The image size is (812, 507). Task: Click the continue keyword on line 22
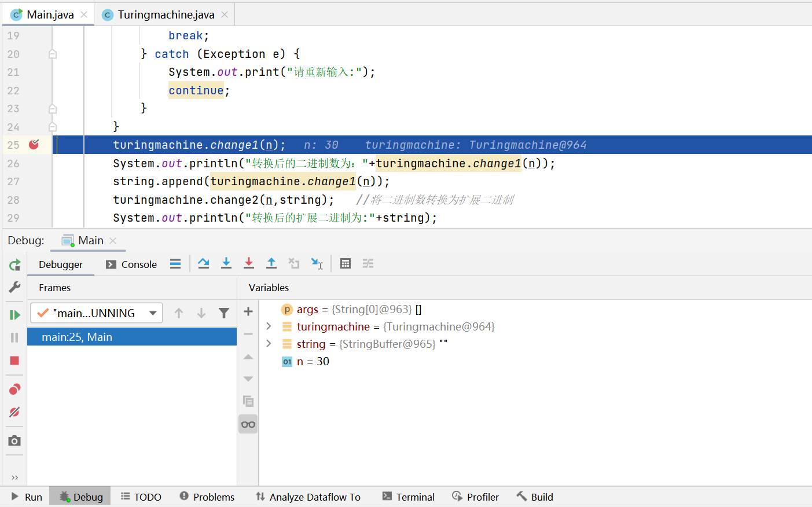pos(196,90)
